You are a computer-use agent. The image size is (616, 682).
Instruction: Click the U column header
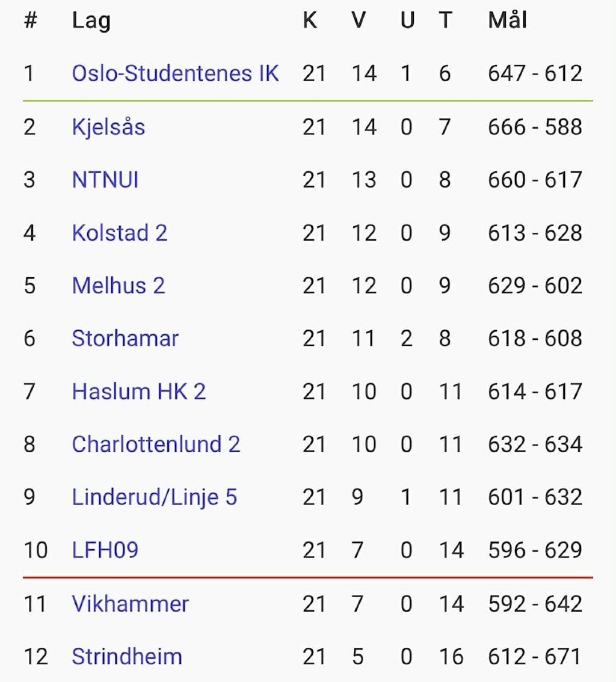pyautogui.click(x=407, y=21)
